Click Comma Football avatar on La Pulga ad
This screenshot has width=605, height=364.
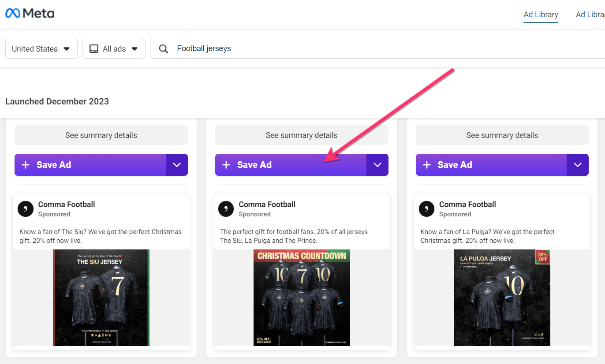coord(426,209)
